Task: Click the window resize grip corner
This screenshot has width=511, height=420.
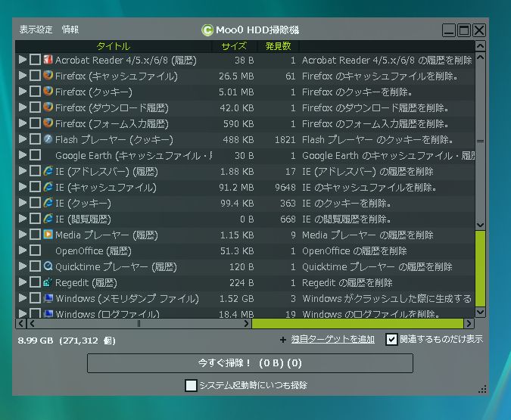Action: point(482,389)
